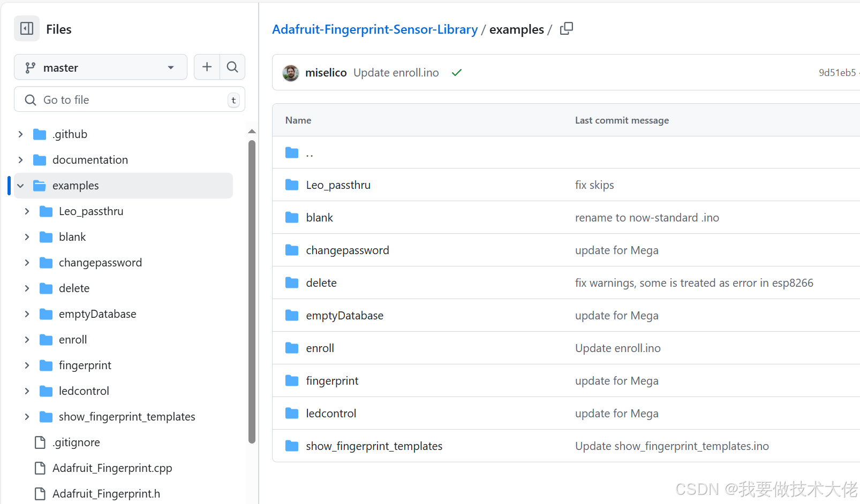Click ledcontrol folder icon in table
Screen dimensions: 860x504
(292, 414)
